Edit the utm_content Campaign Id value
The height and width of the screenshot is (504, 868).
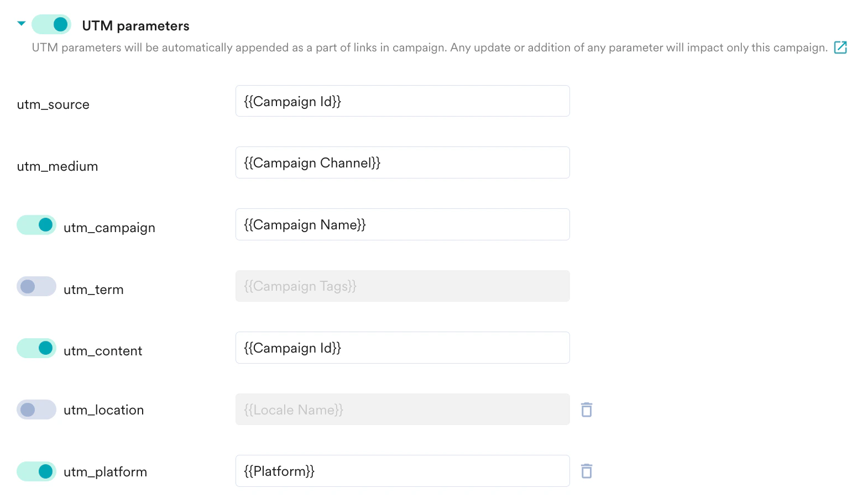tap(402, 348)
